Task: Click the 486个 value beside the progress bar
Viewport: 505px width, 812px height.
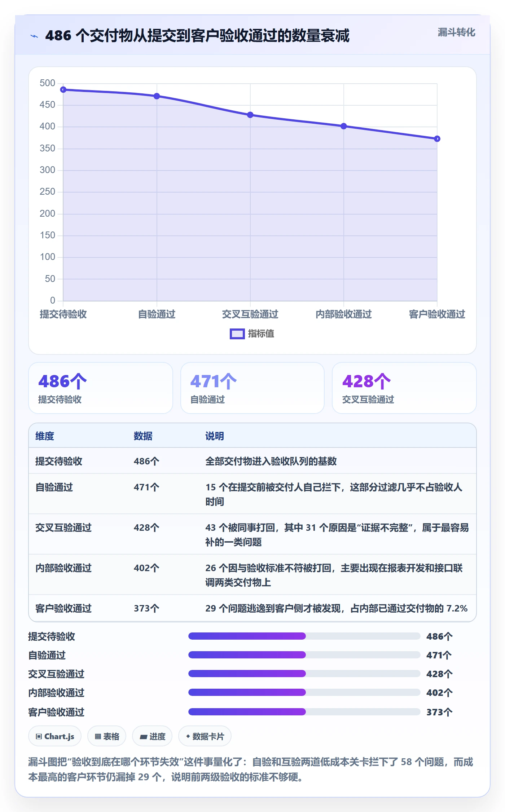Action: pos(439,636)
